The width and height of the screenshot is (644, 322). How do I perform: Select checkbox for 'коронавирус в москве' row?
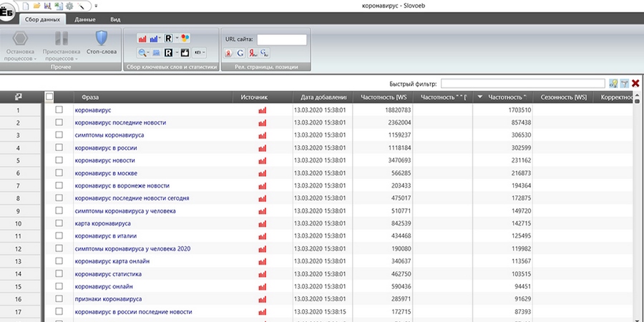coord(59,173)
